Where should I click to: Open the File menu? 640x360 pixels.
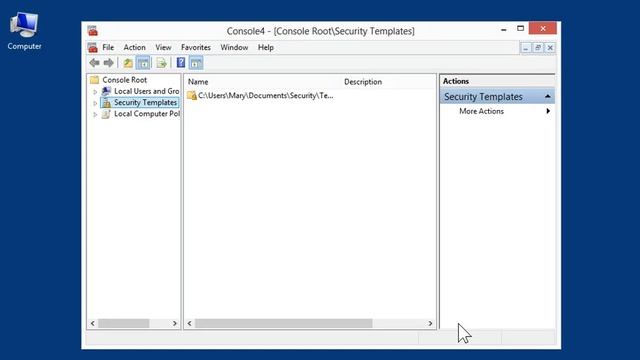point(108,47)
